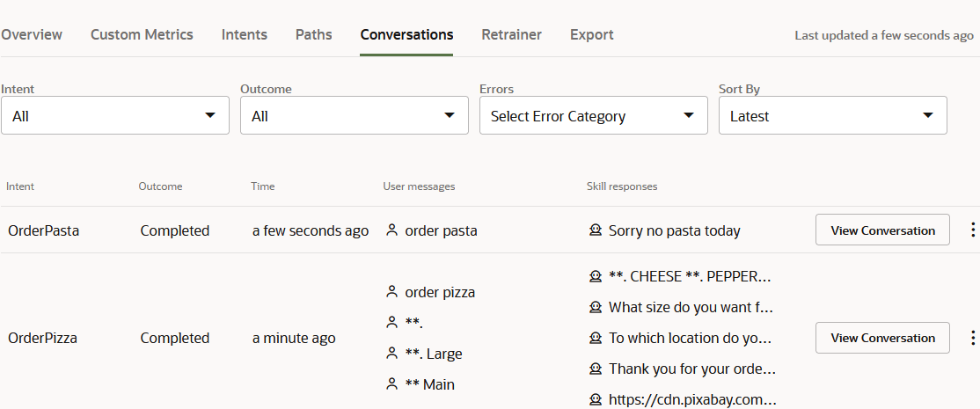
Task: Open kebab menu for OrderPizza row
Action: point(972,338)
